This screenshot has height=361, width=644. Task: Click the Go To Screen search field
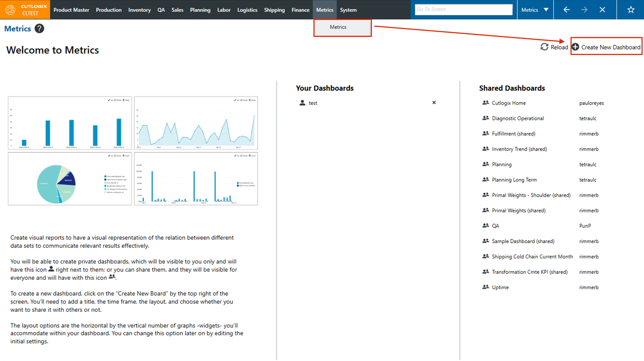pos(463,9)
